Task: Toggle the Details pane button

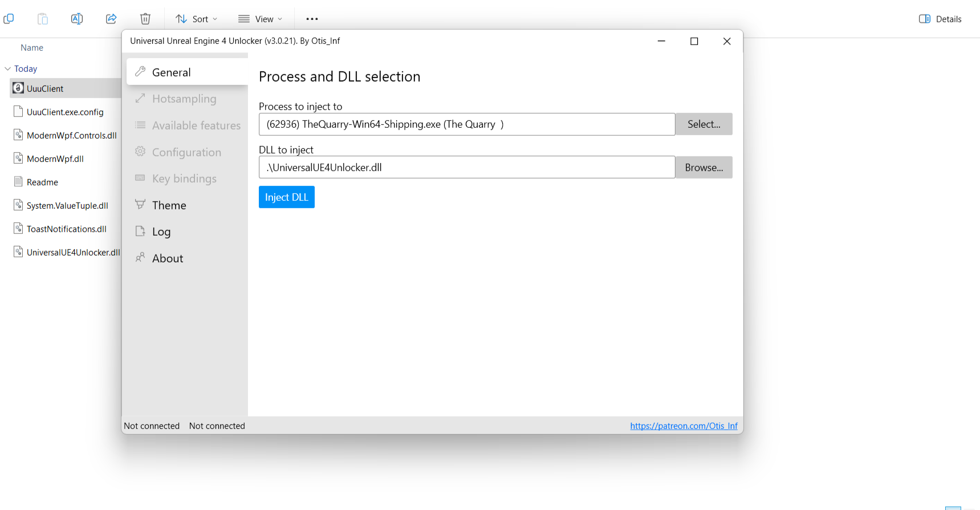Action: click(x=940, y=19)
